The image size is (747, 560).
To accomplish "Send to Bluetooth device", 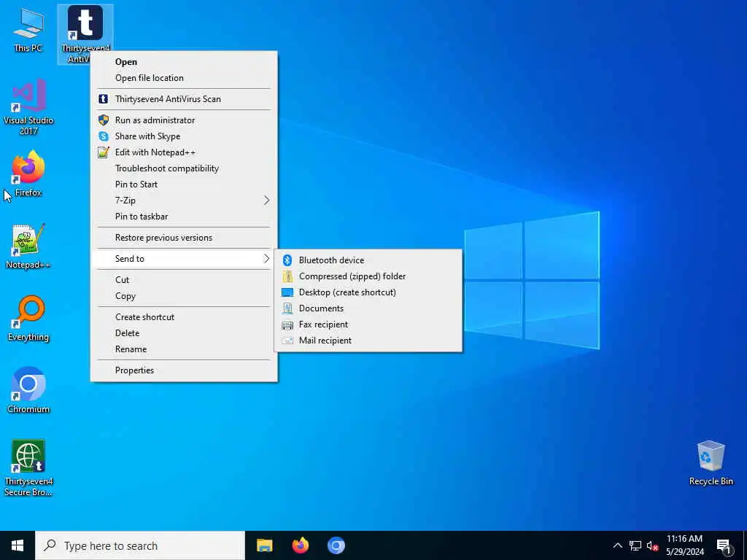I will coord(368,260).
